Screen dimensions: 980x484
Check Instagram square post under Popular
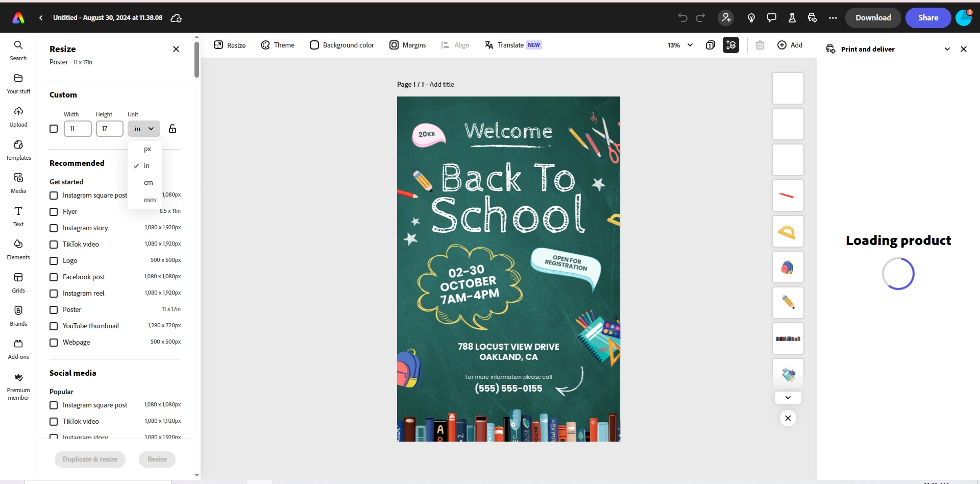[x=54, y=405]
